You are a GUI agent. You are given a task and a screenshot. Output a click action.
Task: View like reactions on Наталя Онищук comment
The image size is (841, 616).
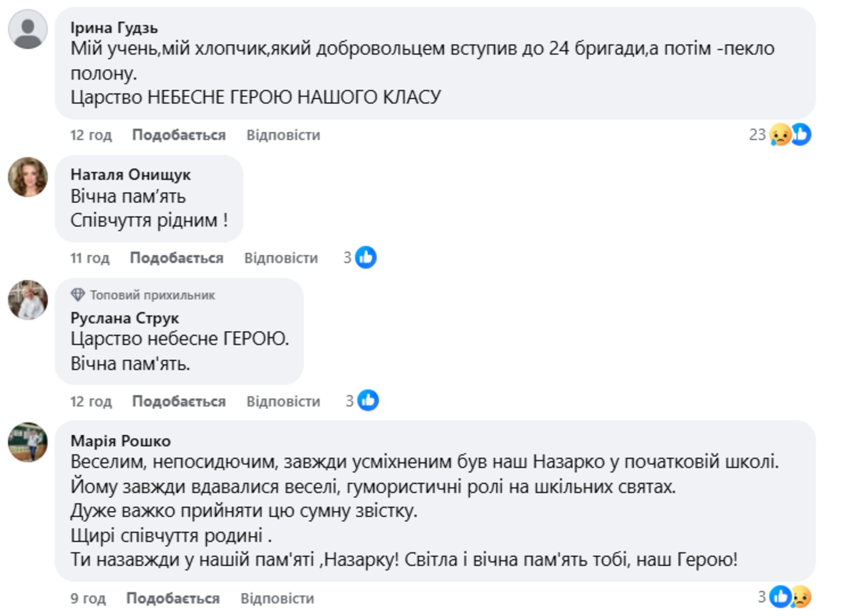(360, 257)
